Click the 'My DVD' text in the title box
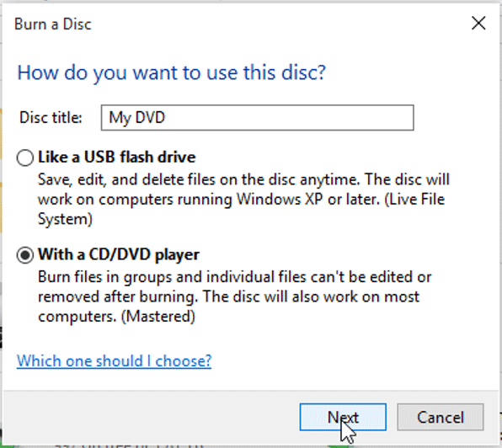The width and height of the screenshot is (502, 448). coord(136,118)
